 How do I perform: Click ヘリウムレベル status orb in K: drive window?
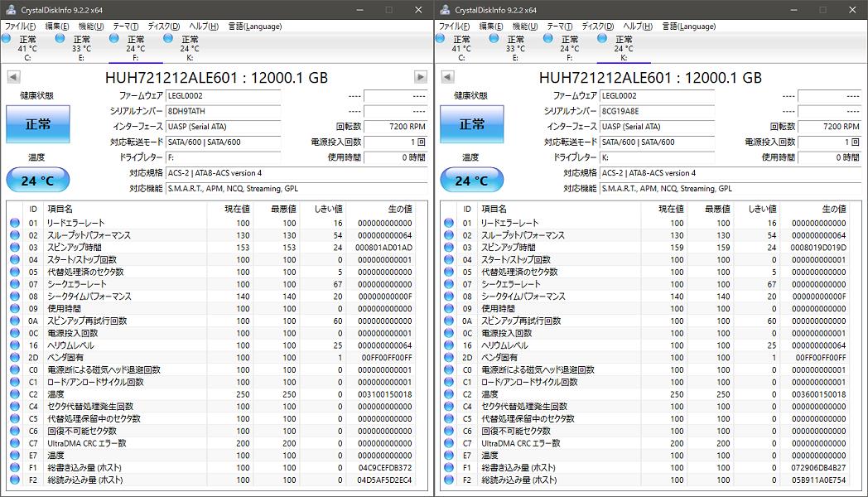[x=449, y=345]
